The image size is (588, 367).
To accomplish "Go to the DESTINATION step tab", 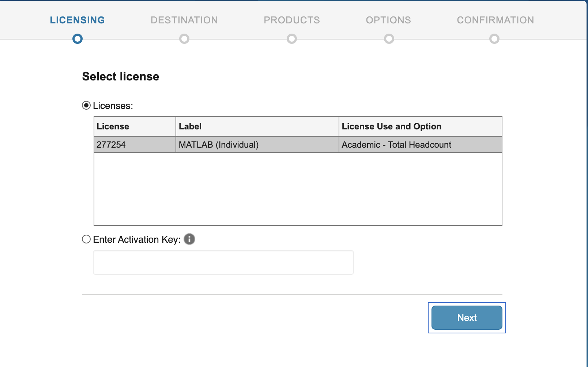I will click(x=184, y=20).
